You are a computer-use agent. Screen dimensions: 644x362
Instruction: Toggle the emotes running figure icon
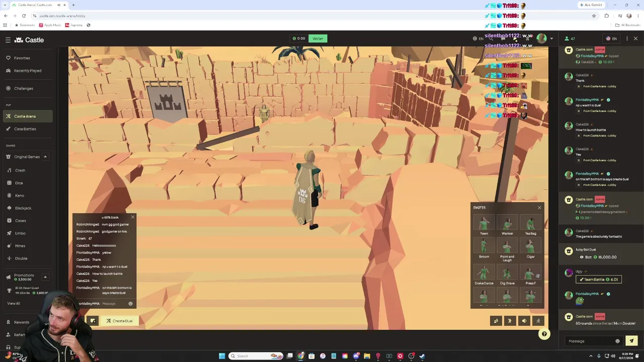[538, 321]
